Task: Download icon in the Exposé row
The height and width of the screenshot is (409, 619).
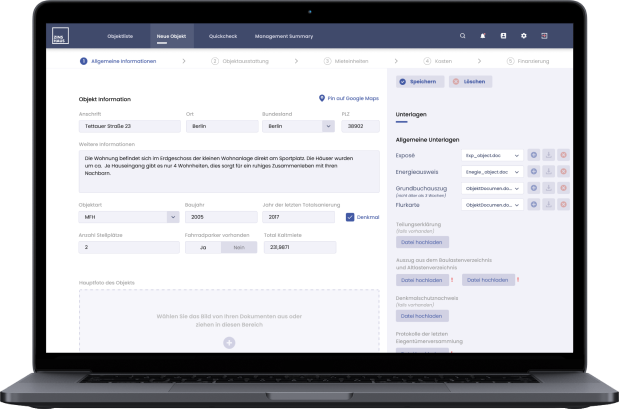Action: click(549, 155)
